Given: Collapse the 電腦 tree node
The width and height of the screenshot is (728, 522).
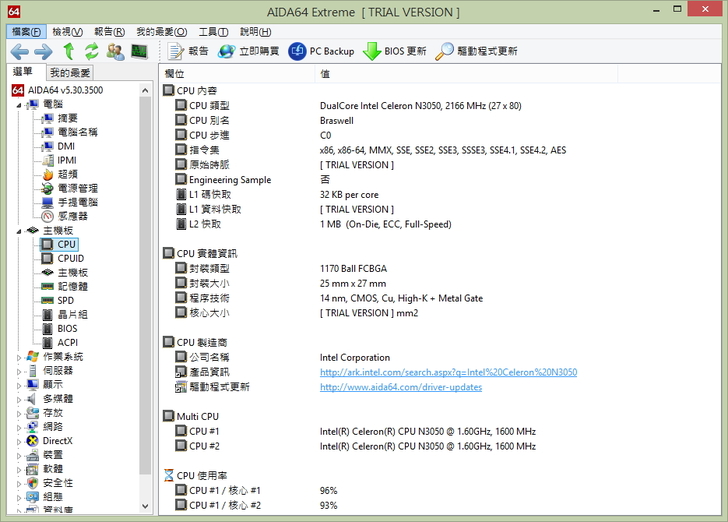Looking at the screenshot, I should (19, 104).
